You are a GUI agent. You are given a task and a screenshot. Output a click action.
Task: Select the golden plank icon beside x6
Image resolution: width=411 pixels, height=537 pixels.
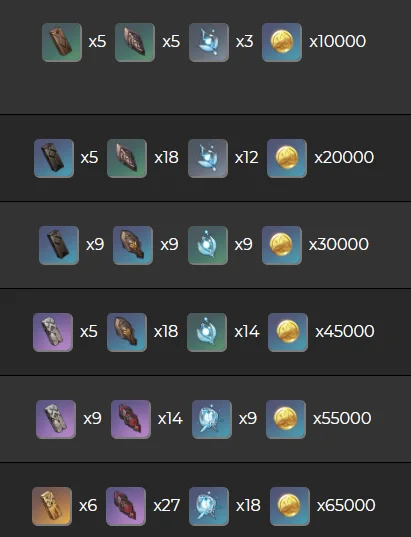52,506
